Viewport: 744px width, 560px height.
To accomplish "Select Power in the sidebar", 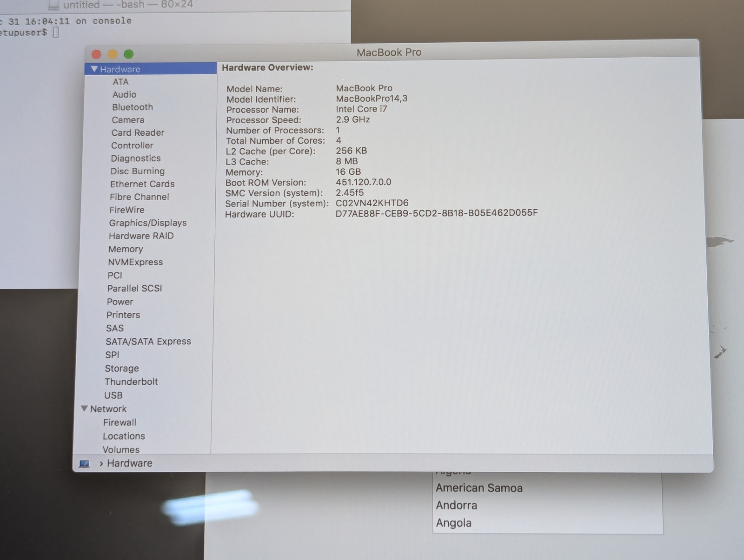I will 120,302.
